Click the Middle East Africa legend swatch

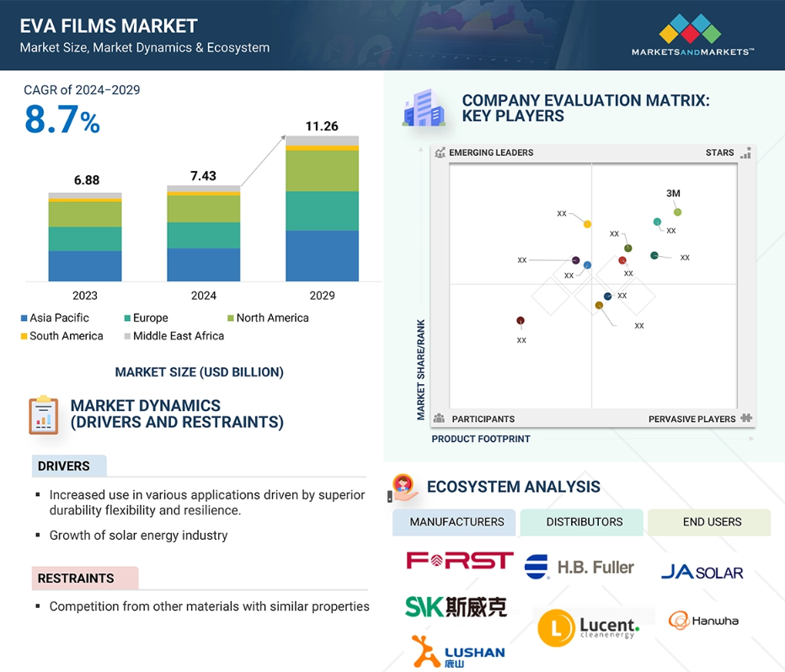pos(127,336)
